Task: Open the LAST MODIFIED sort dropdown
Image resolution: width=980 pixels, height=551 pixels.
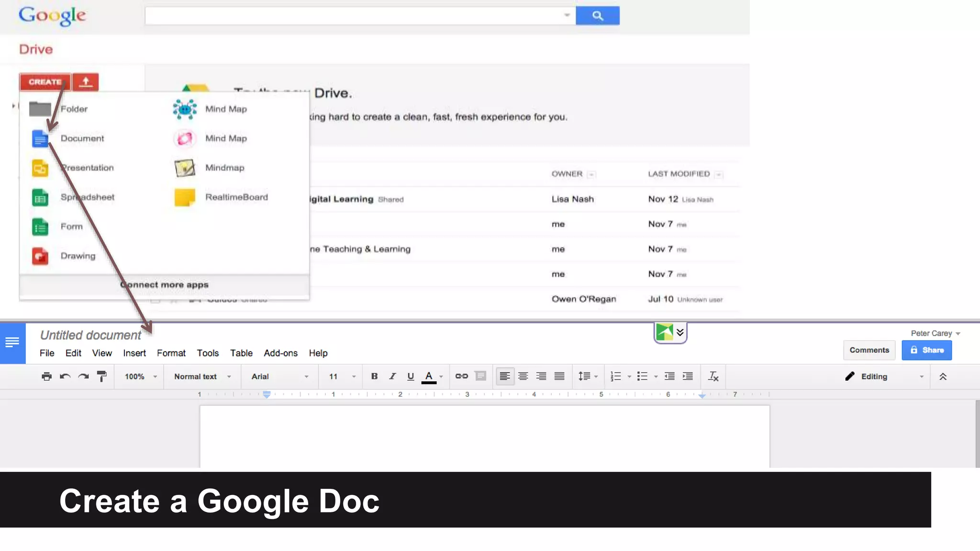Action: (718, 175)
